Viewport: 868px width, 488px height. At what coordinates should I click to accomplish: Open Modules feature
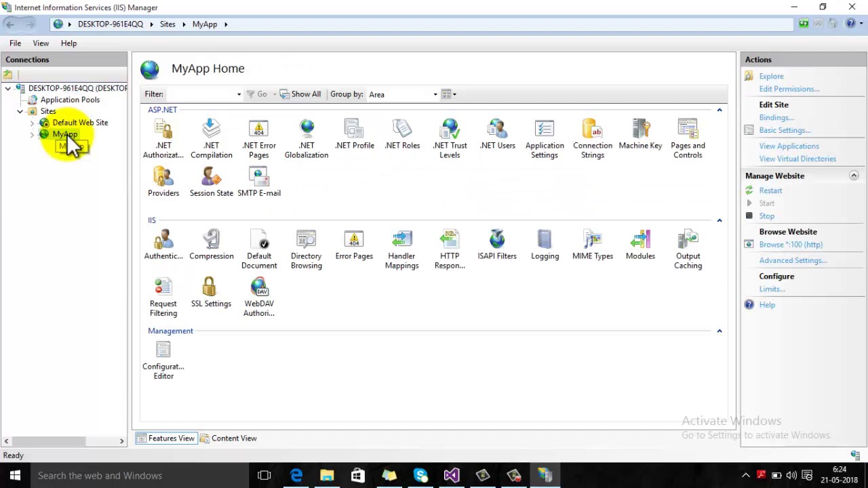click(x=640, y=245)
